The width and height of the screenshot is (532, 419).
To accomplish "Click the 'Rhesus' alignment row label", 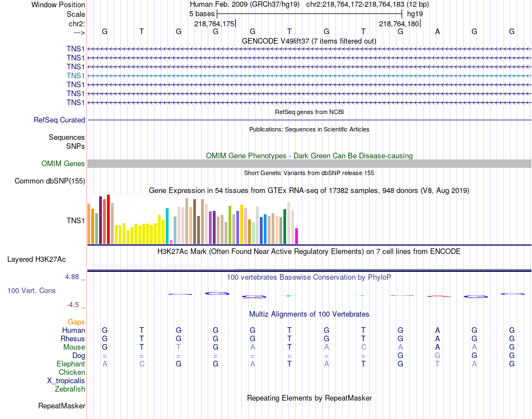I will pyautogui.click(x=73, y=338).
